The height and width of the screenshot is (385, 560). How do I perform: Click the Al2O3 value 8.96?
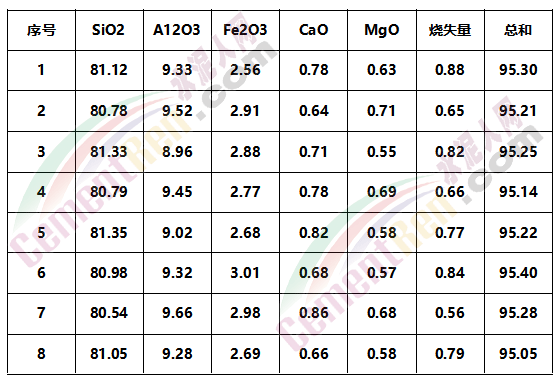point(177,152)
